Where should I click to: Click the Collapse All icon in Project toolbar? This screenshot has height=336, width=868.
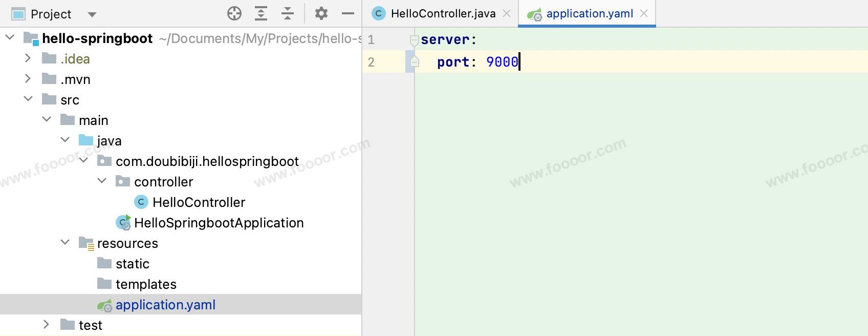click(288, 14)
